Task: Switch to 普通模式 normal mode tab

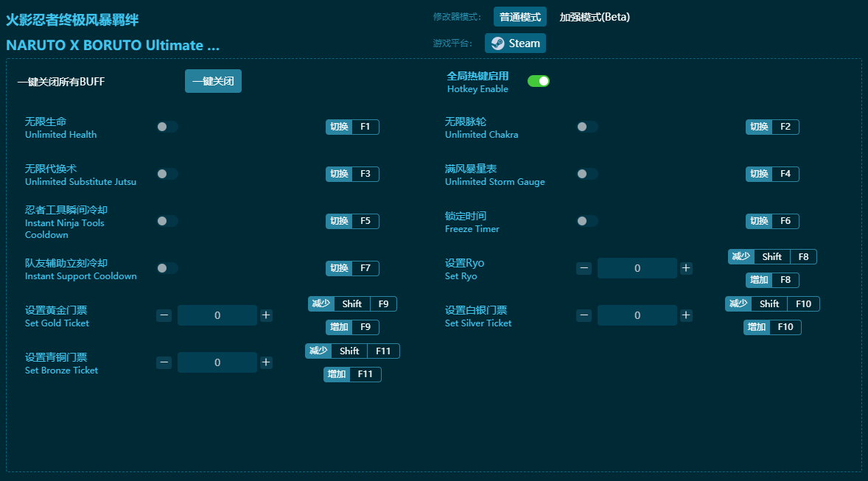Action: pyautogui.click(x=519, y=17)
